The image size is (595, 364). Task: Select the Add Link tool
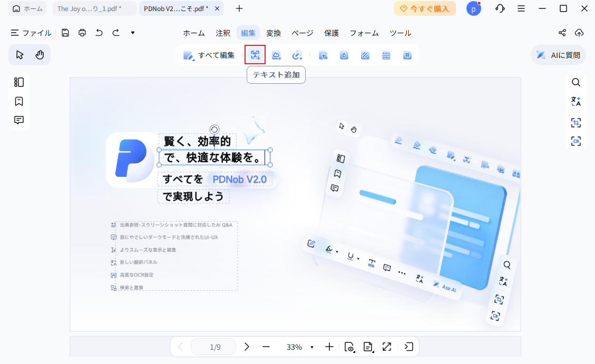click(297, 55)
